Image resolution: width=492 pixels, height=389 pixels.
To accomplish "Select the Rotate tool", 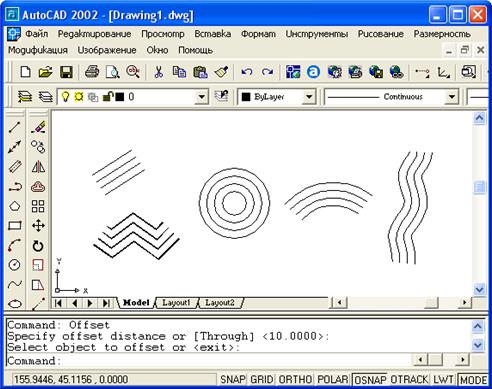I will click(38, 246).
